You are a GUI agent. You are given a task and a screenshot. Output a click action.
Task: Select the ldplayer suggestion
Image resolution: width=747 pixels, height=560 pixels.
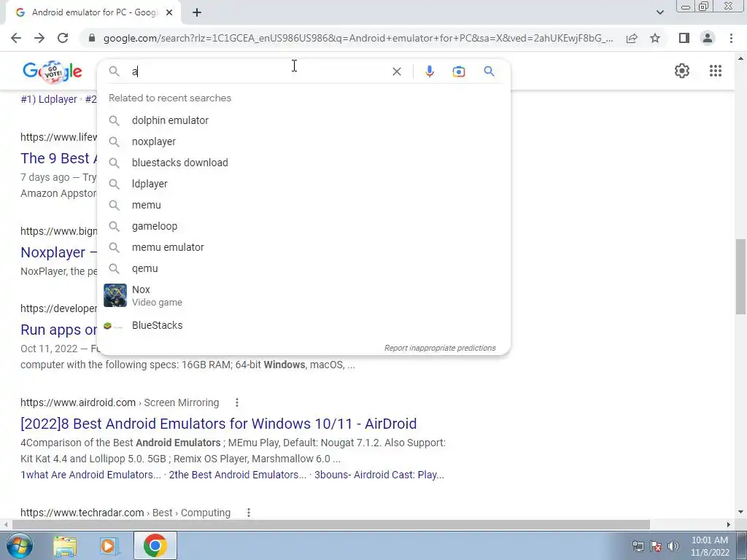pos(303,184)
